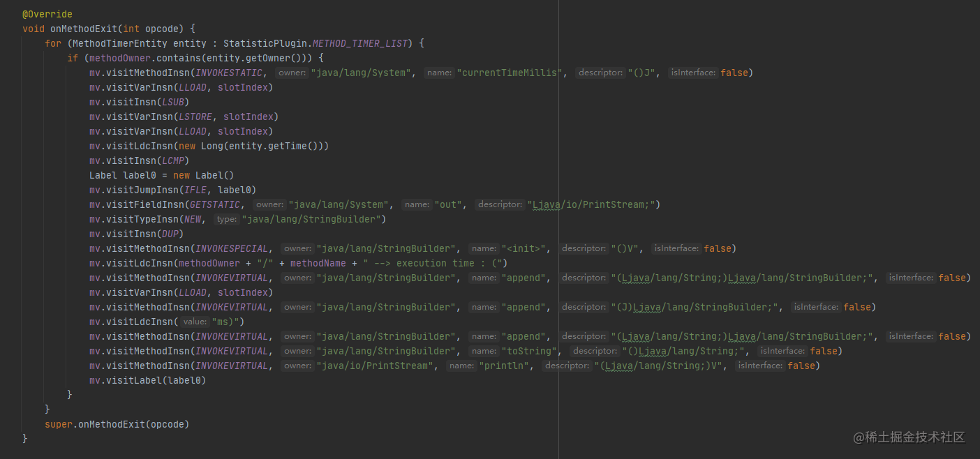980x459 pixels.
Task: Click INVOKESTATIC opcode
Action: [x=229, y=73]
